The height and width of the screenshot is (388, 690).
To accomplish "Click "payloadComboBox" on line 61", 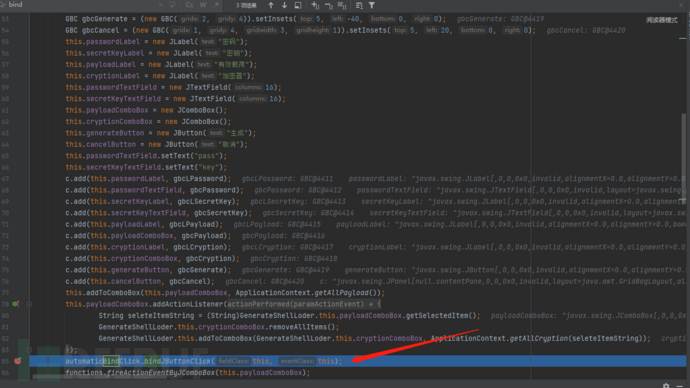I will pos(117,110).
